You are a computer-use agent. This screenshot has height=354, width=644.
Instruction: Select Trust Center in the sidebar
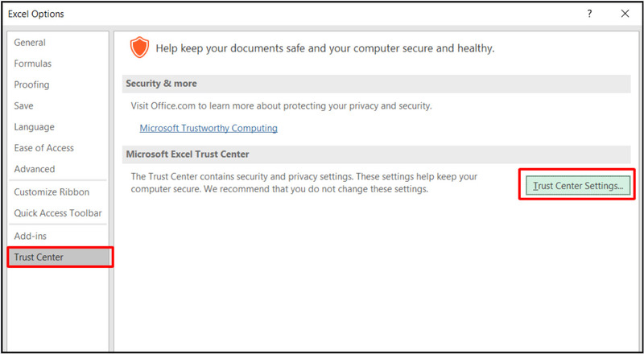[39, 257]
